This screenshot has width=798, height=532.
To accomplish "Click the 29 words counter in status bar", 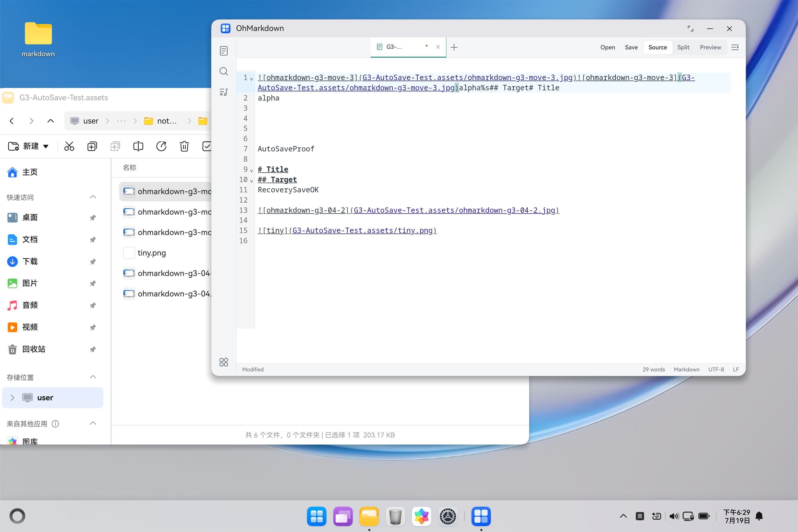I will pyautogui.click(x=653, y=370).
